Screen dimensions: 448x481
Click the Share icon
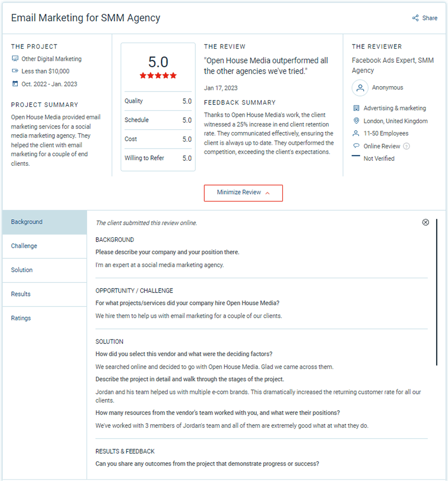415,18
